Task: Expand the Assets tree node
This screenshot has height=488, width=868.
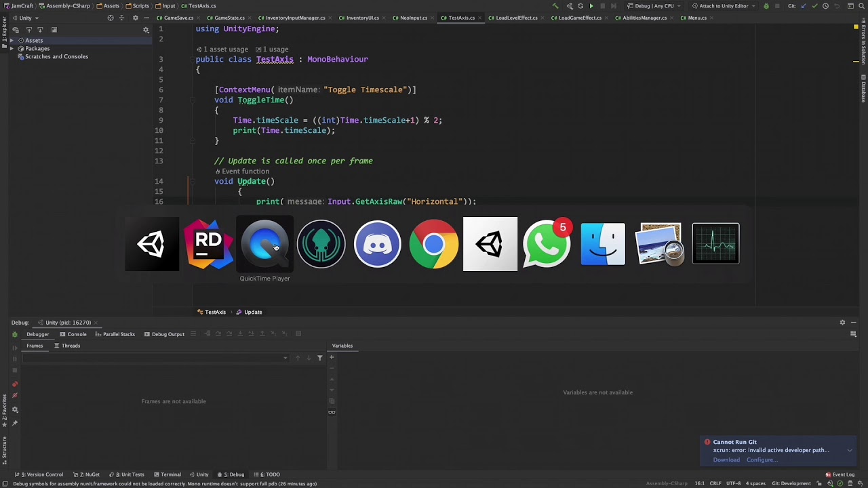Action: (12, 41)
